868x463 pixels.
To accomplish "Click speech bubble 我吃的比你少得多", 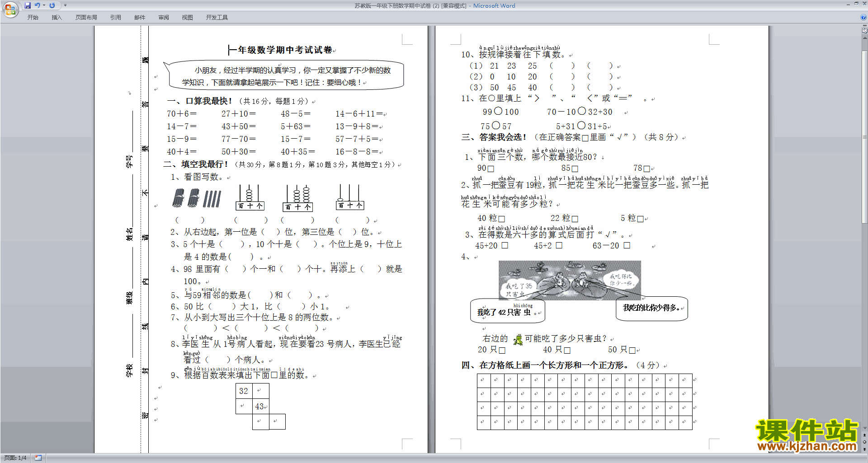I will [651, 309].
